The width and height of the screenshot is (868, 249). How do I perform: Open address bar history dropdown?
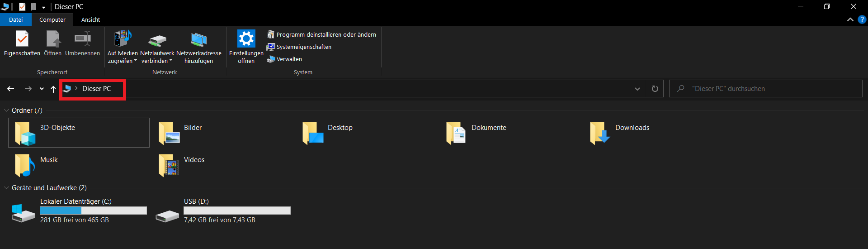(637, 89)
